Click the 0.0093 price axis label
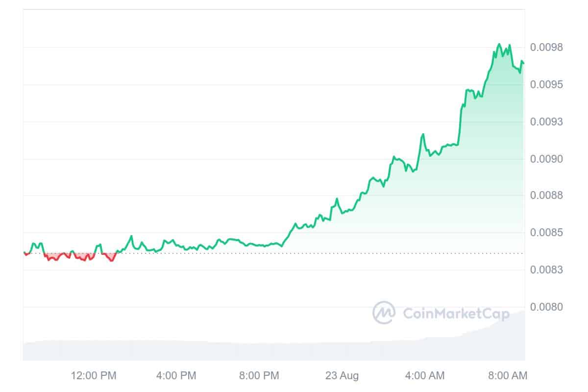This screenshot has height=392, width=588. pyautogui.click(x=546, y=122)
